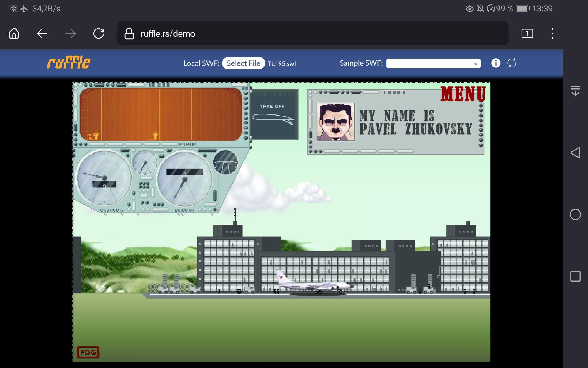588x368 pixels.
Task: Open the three-dot browser menu
Action: point(552,33)
